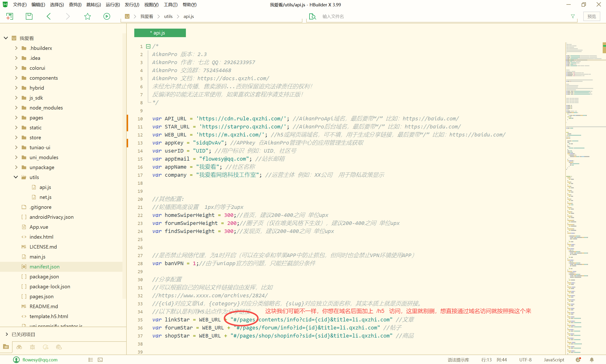
Task: Click the 输入文件名 file search field
Action: [417, 16]
